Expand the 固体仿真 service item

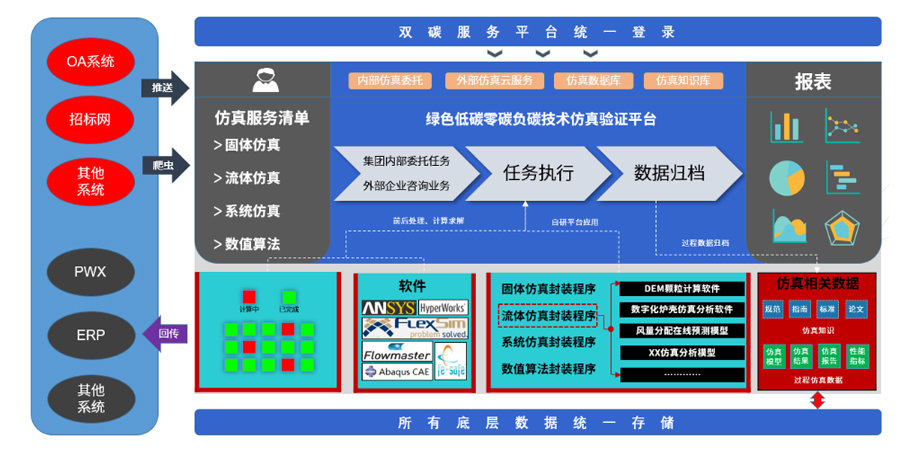[247, 146]
